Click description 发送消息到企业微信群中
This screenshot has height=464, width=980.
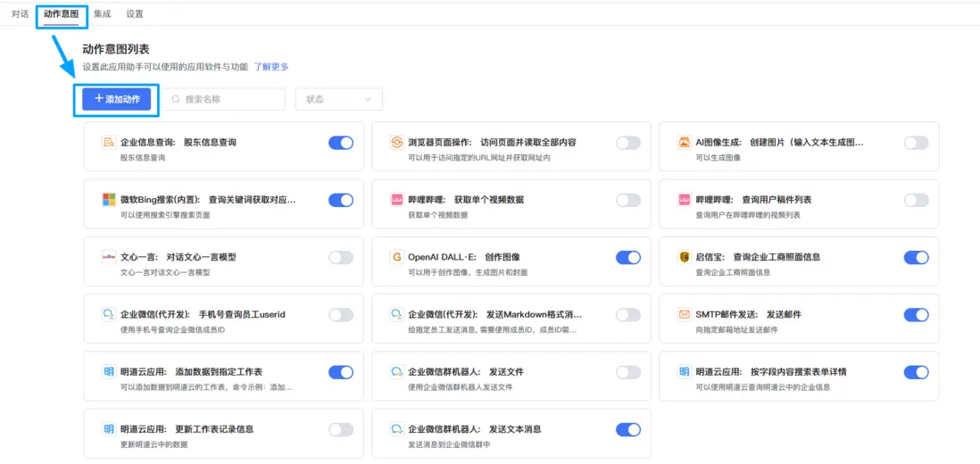click(449, 445)
